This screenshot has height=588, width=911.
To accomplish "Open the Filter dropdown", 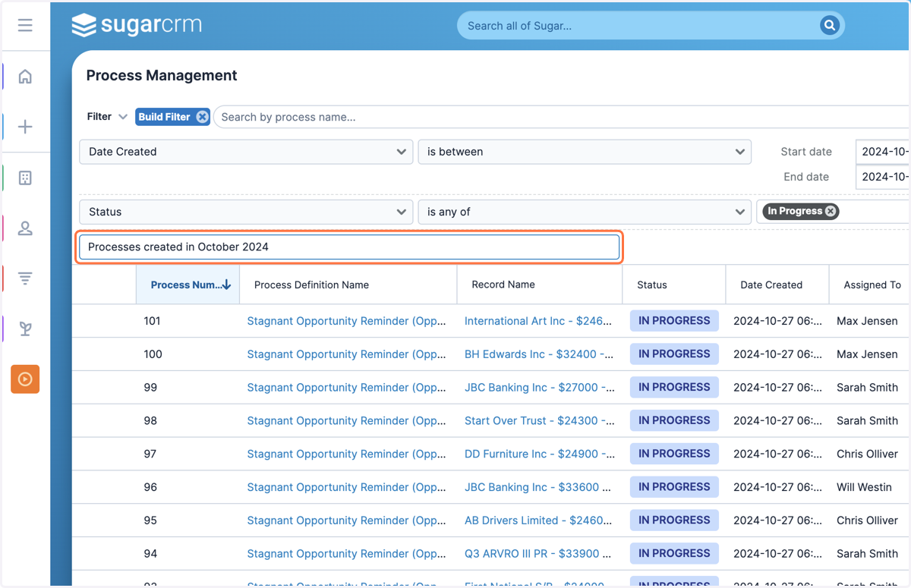I will pyautogui.click(x=107, y=117).
